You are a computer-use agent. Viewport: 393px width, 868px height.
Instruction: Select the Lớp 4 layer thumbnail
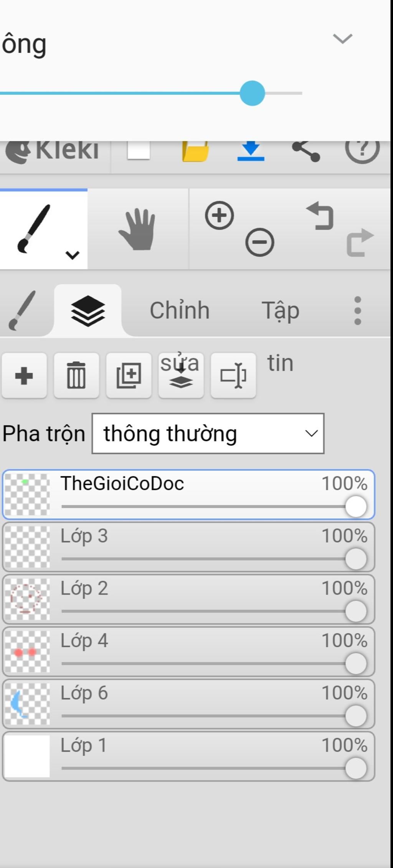tap(27, 651)
